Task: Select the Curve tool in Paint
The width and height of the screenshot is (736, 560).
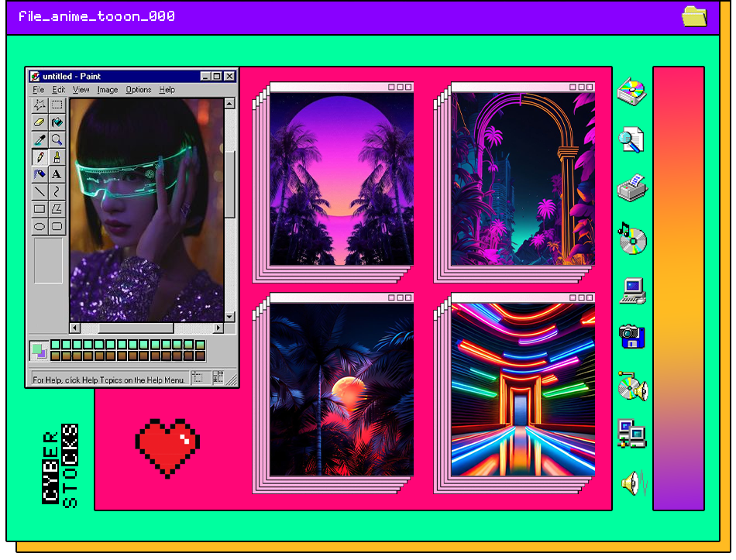Action: 57,191
